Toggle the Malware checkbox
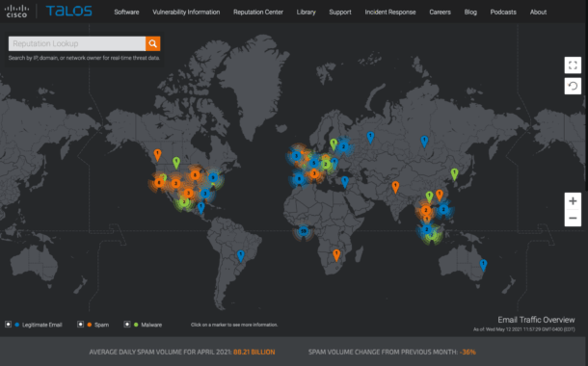The image size is (588, 366). click(x=127, y=324)
